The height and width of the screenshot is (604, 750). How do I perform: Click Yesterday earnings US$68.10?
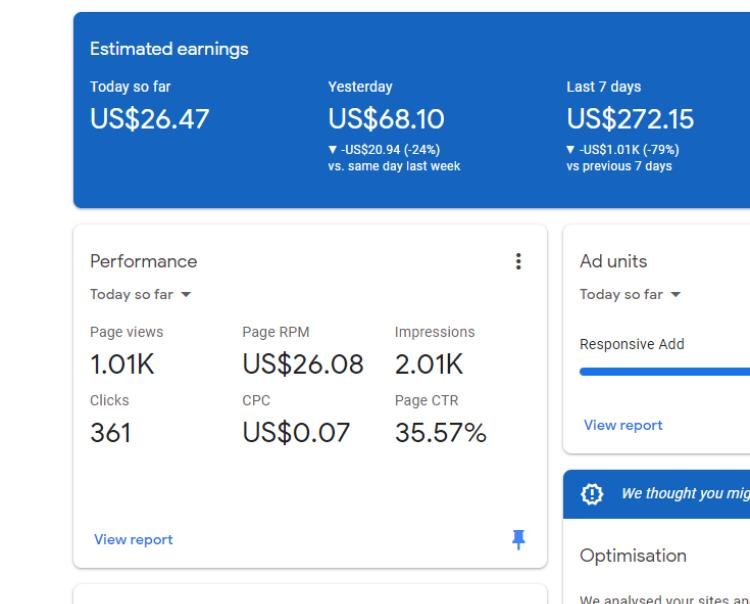pos(386,119)
